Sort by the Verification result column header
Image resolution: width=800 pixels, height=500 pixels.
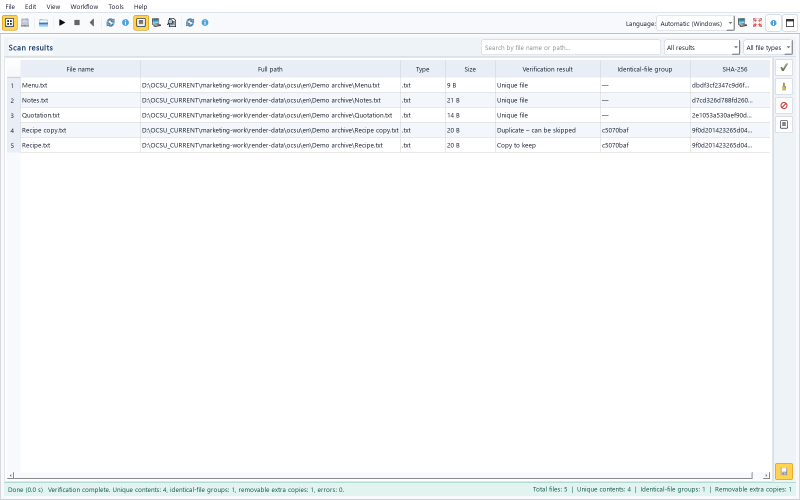pos(548,69)
